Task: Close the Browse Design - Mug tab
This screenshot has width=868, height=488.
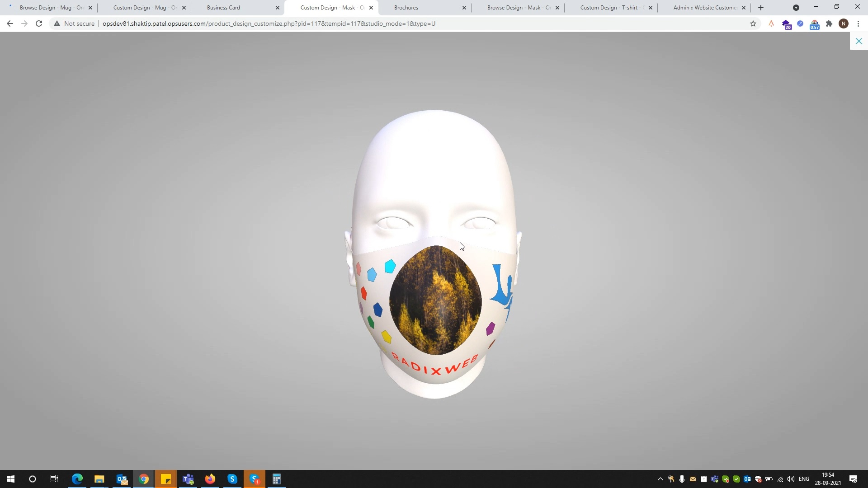Action: pos(90,8)
